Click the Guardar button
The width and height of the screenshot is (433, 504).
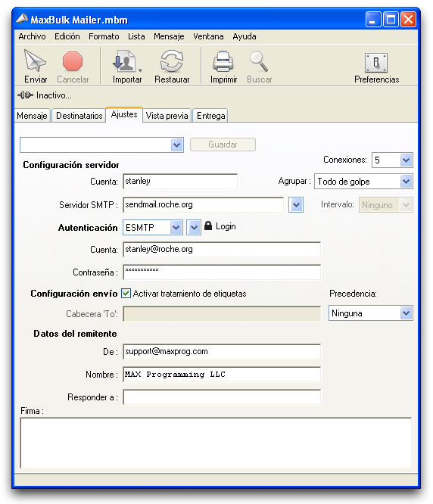pos(223,145)
